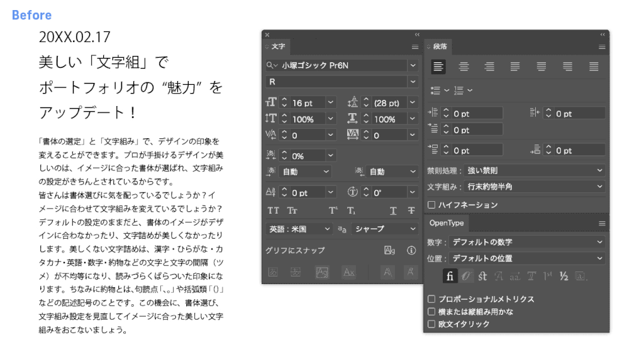Open aki before dropdown 自動 on left
This screenshot has height=362, width=644.
[305, 172]
